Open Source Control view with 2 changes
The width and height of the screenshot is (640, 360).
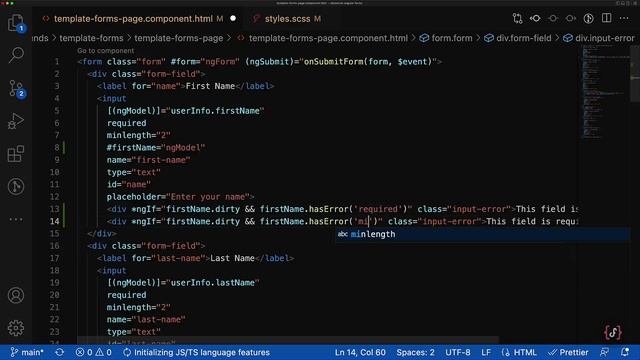pyautogui.click(x=16, y=88)
